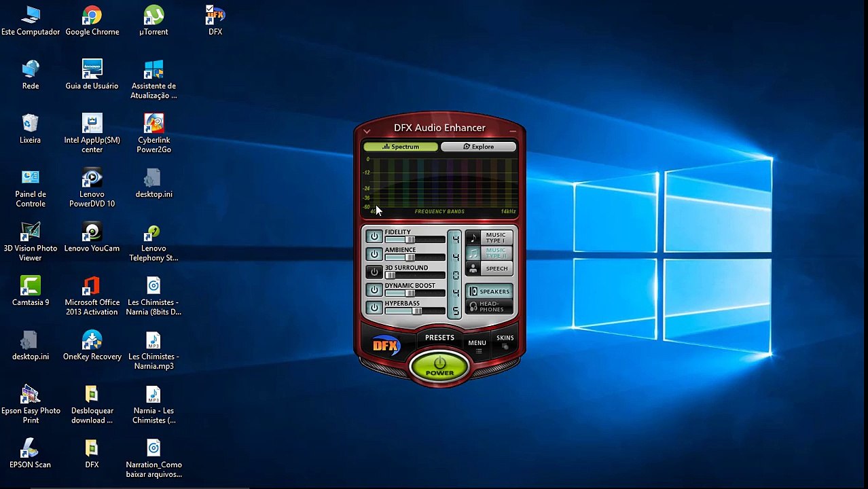
Task: Select the Intel AppUp(SM) center icon
Action: [92, 134]
